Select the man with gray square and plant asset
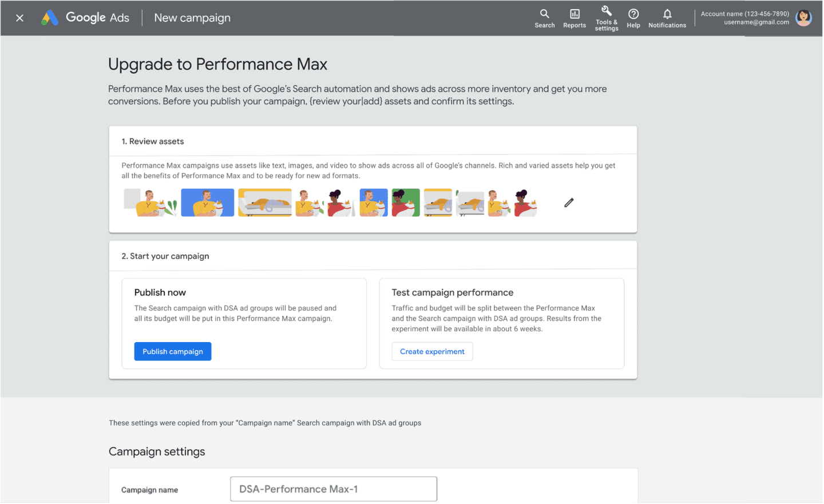Image resolution: width=824 pixels, height=504 pixels. pos(150,203)
